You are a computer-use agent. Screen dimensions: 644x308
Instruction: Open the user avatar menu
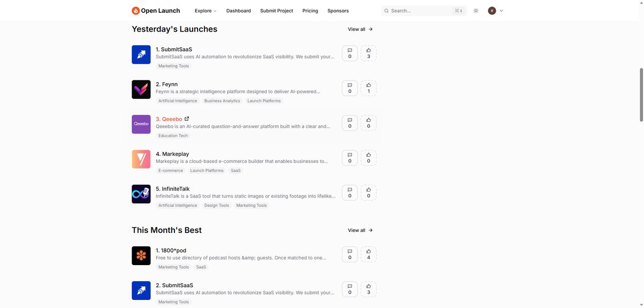(x=492, y=11)
